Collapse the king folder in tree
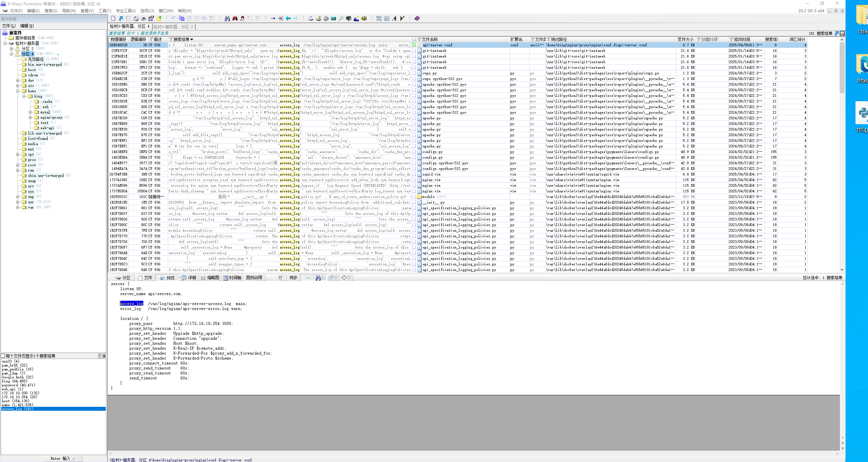Image resolution: width=868 pixels, height=462 pixels. (x=24, y=96)
